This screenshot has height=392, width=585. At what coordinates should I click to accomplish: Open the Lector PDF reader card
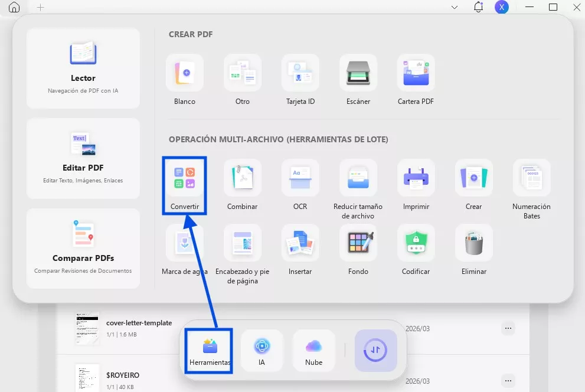(x=83, y=68)
